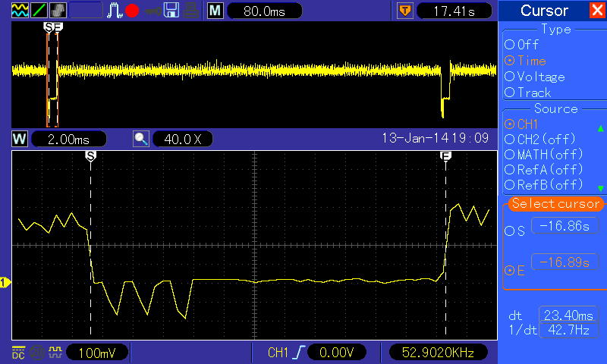Click the DC coupling icon
Screen dimensions: 607x364
[x=18, y=353]
